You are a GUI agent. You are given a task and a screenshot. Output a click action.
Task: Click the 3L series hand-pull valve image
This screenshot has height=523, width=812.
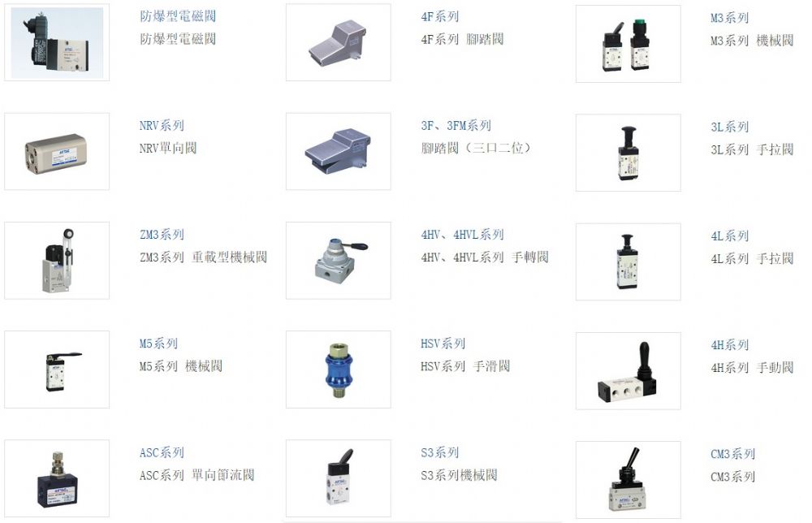628,153
